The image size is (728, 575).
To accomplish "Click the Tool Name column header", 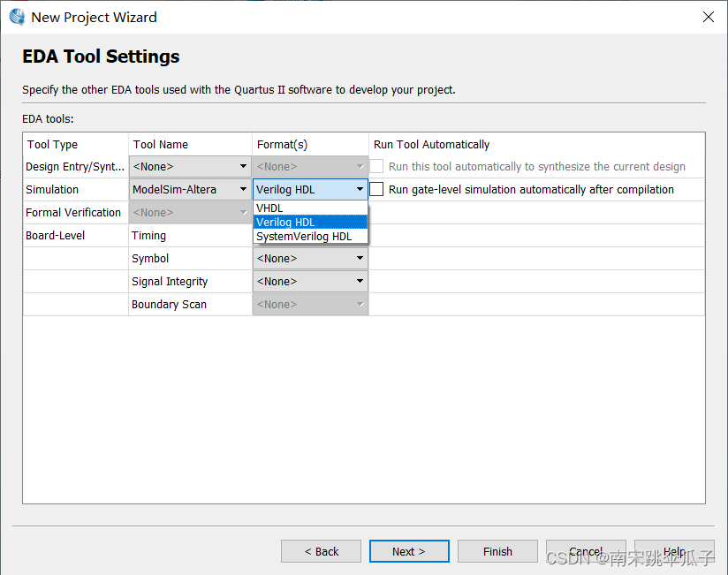I will click(190, 144).
